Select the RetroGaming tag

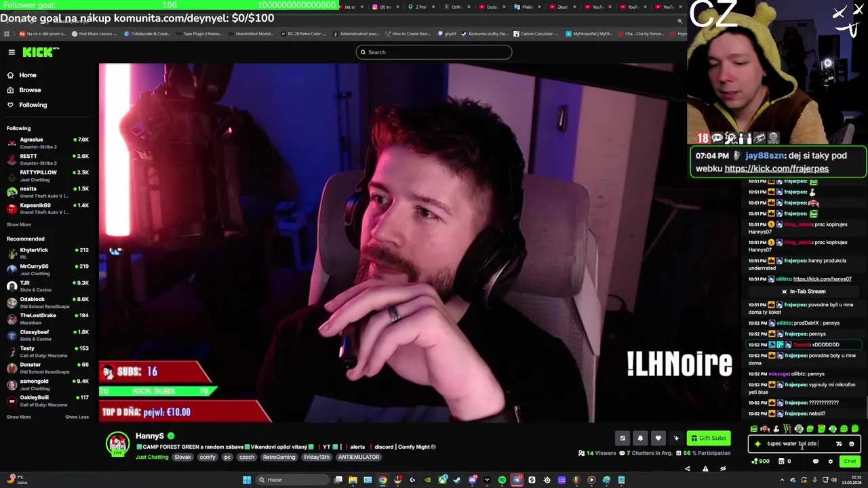click(x=279, y=457)
